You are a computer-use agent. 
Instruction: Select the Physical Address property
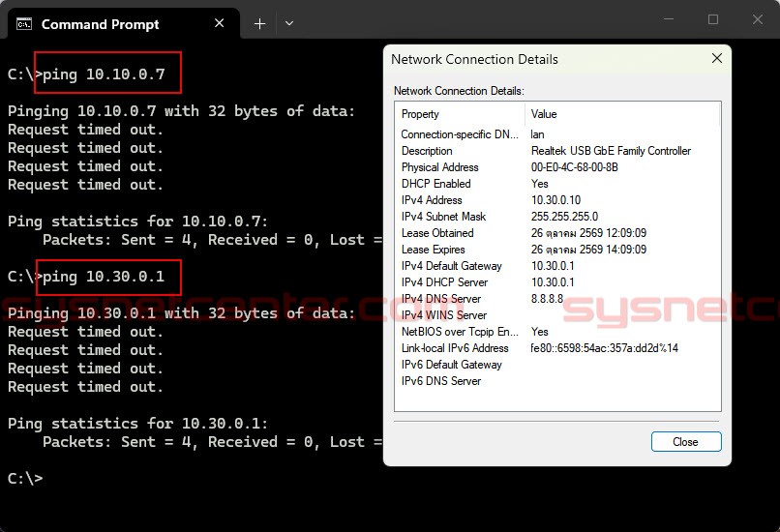pos(439,167)
